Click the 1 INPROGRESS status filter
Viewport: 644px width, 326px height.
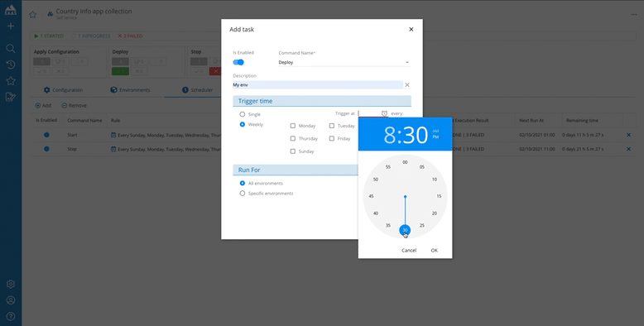91,36
